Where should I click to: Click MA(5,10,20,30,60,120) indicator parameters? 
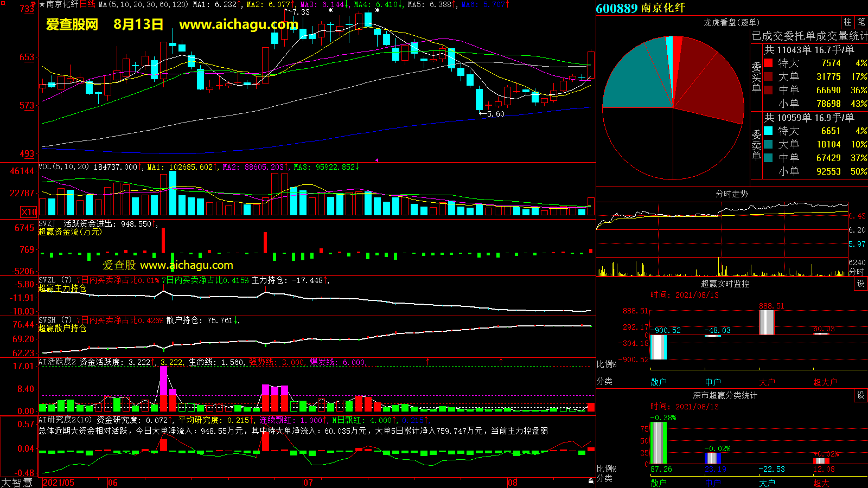click(143, 4)
